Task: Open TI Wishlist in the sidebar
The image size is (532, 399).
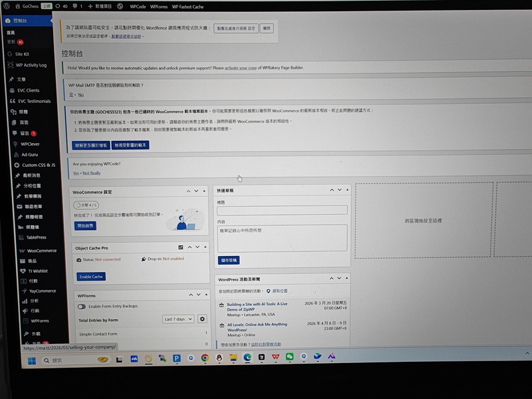Action: point(37,271)
